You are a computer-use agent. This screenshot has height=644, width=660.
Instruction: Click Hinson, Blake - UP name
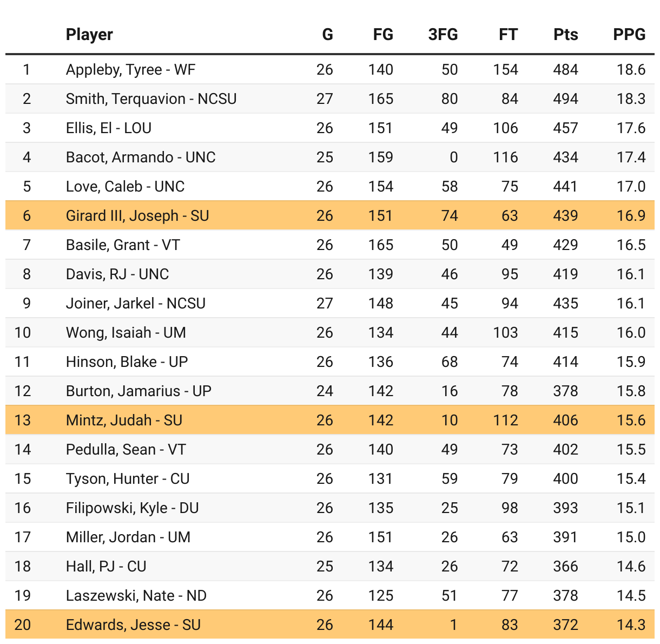pyautogui.click(x=127, y=362)
